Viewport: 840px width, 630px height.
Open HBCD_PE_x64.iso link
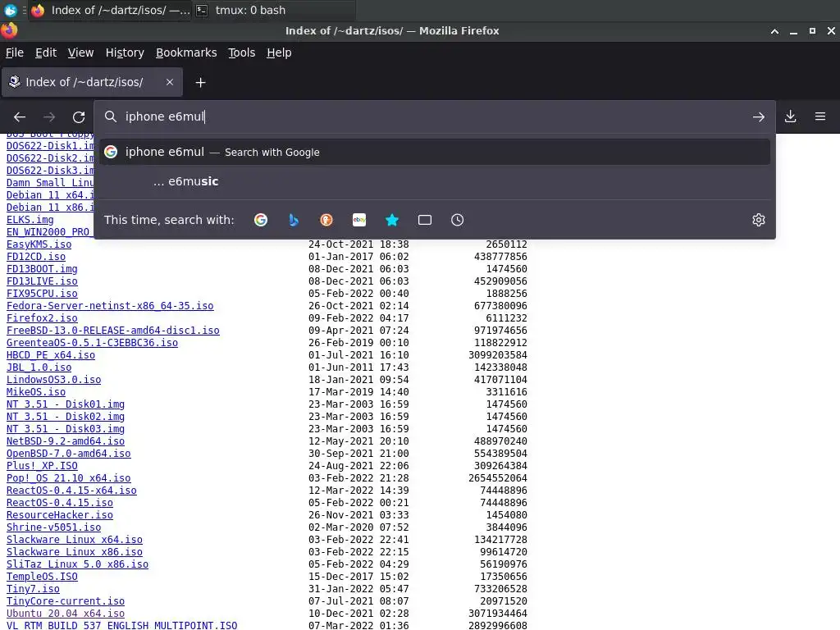tap(50, 355)
